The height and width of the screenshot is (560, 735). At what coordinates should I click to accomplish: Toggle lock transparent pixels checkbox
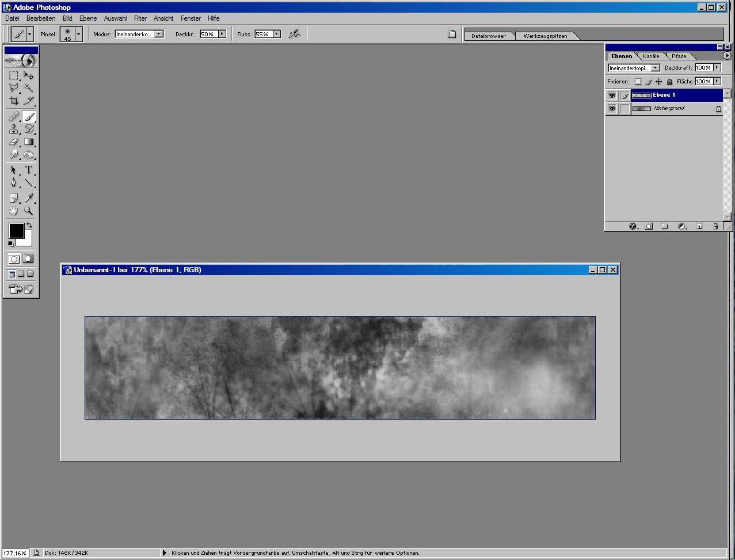coord(638,82)
